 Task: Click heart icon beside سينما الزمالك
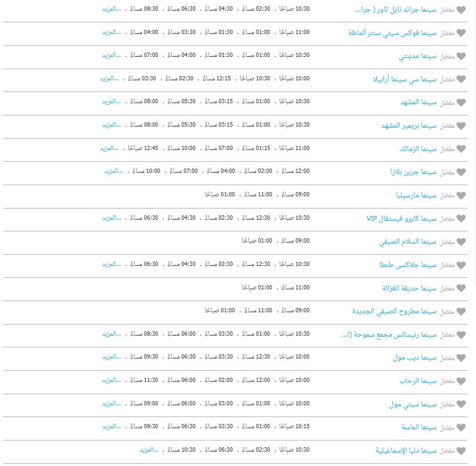[461, 149]
